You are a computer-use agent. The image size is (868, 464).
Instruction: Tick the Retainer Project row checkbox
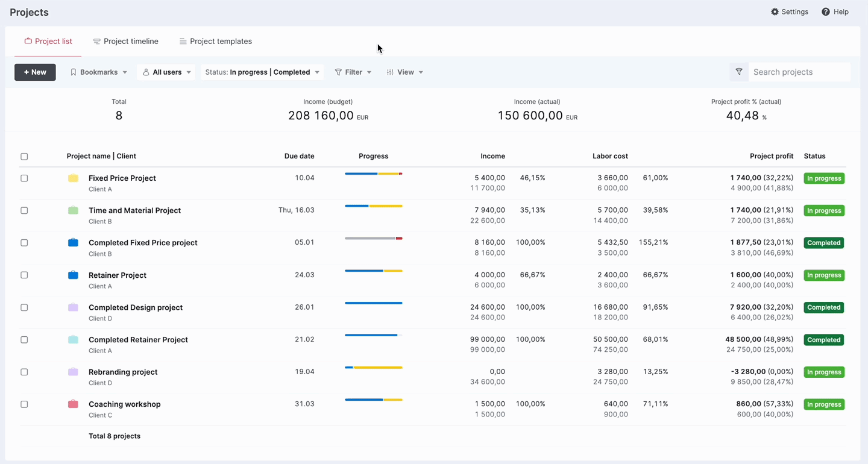24,275
